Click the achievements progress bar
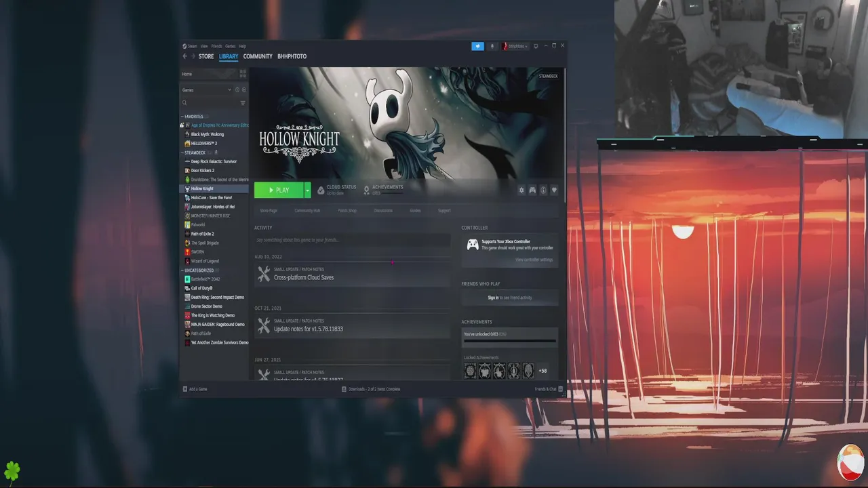The image size is (868, 488). coord(510,341)
